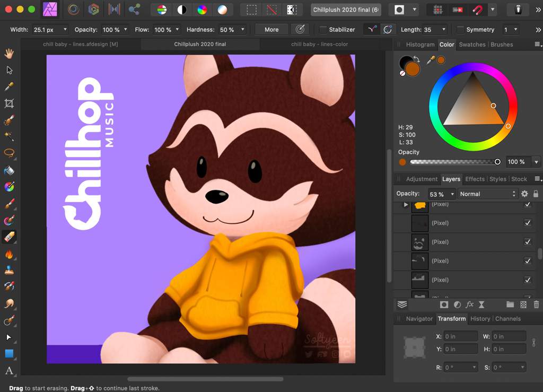Viewport: 543px width, 392px height.
Task: Open the Channels tab
Action: (x=507, y=319)
